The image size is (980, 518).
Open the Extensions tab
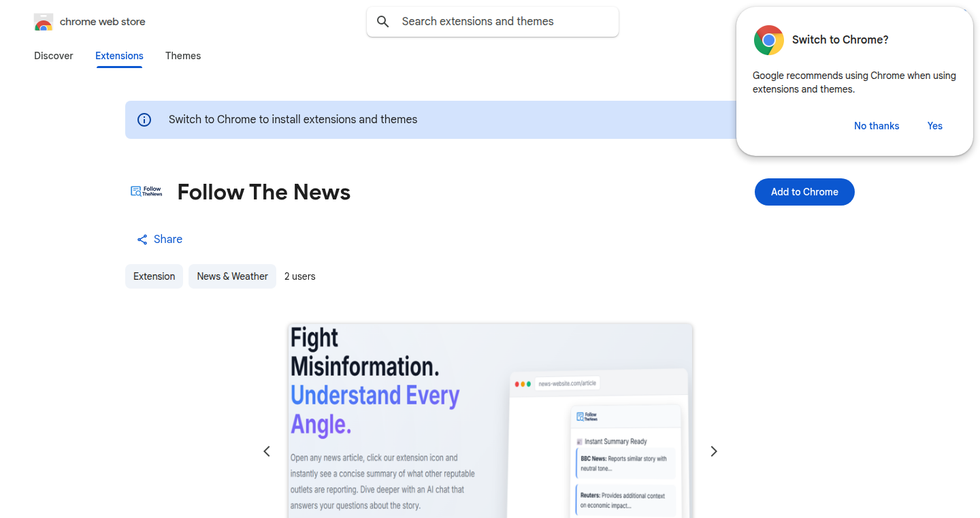point(119,56)
